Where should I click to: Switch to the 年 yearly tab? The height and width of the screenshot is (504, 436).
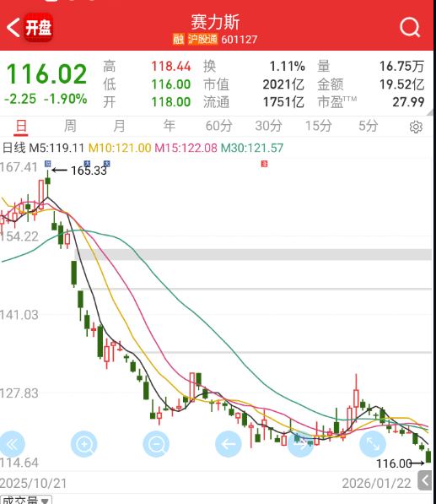[169, 126]
